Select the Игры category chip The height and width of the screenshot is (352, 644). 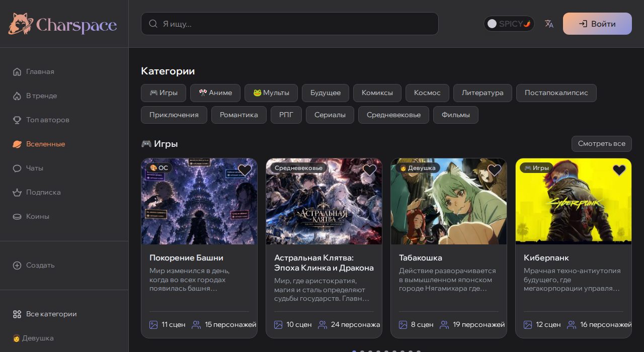tap(164, 93)
